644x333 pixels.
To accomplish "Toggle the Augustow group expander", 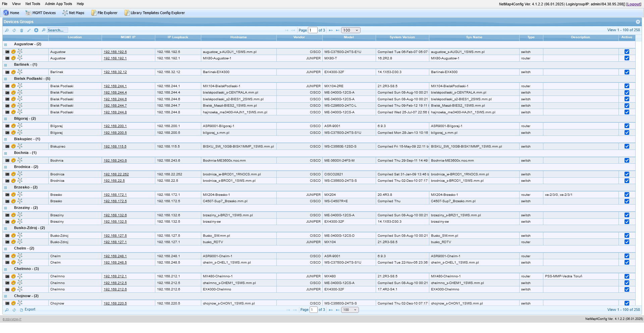I will click(5, 45).
